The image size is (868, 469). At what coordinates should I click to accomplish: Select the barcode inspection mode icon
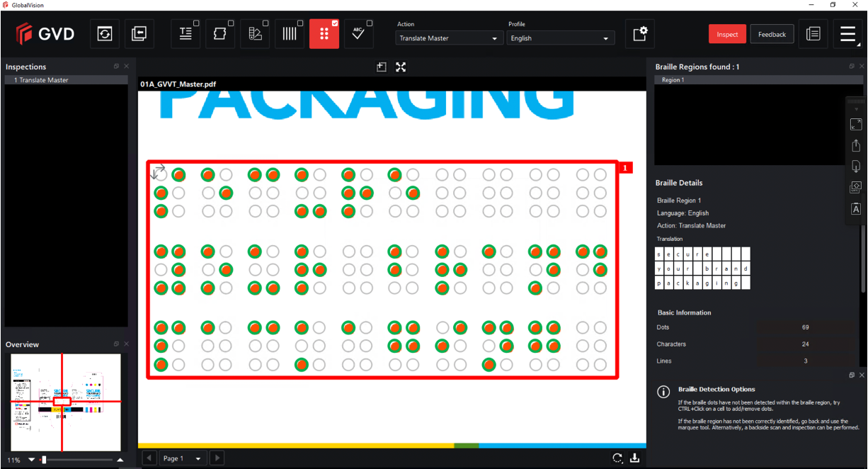[x=289, y=34]
